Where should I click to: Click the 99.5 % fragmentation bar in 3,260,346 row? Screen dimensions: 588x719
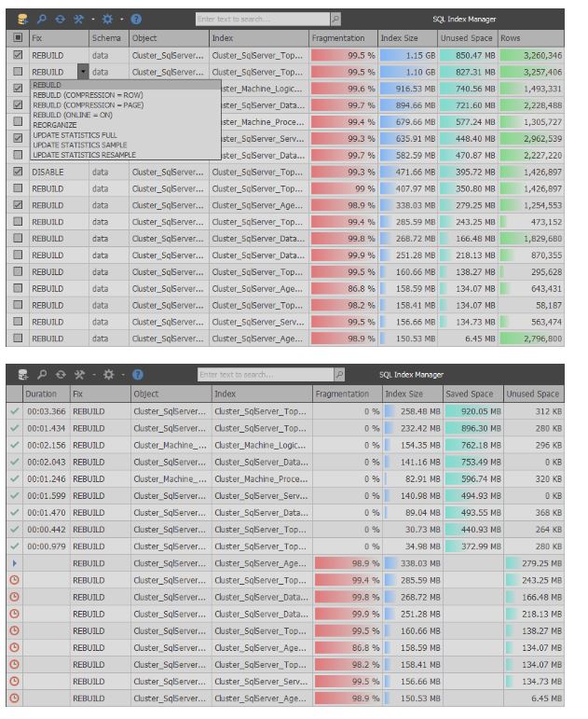[343, 55]
